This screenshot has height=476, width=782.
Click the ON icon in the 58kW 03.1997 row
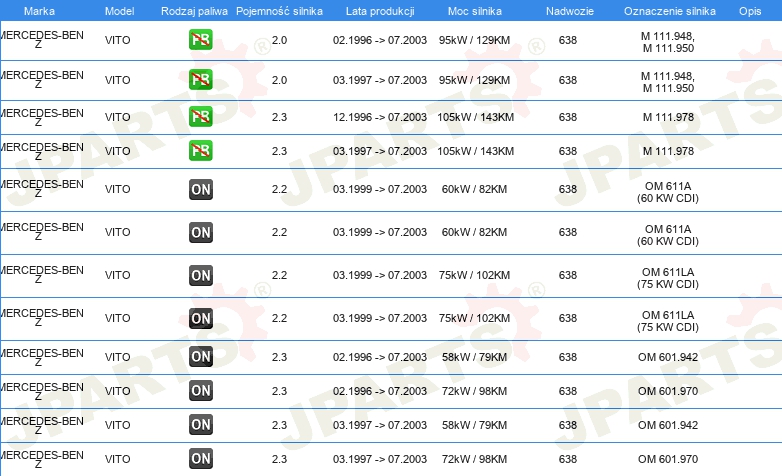[x=200, y=425]
